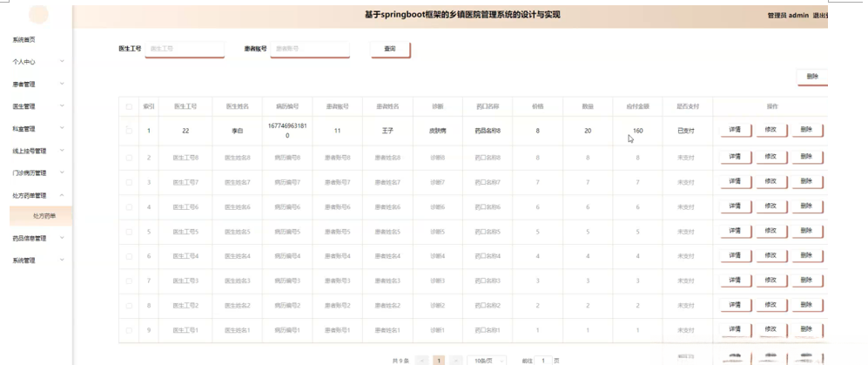Expand the 门诊病历管理 chevron in sidebar
Image resolution: width=868 pixels, height=365 pixels.
pyautogui.click(x=62, y=172)
